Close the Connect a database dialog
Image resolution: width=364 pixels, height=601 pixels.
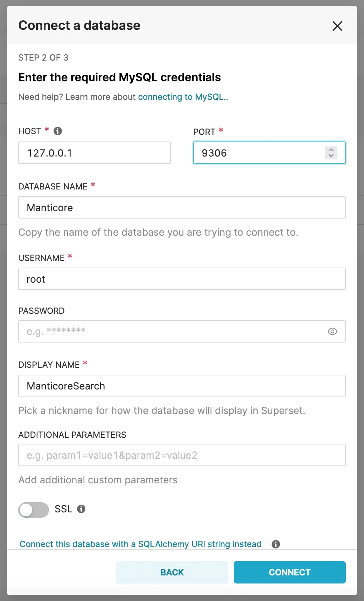coord(337,26)
